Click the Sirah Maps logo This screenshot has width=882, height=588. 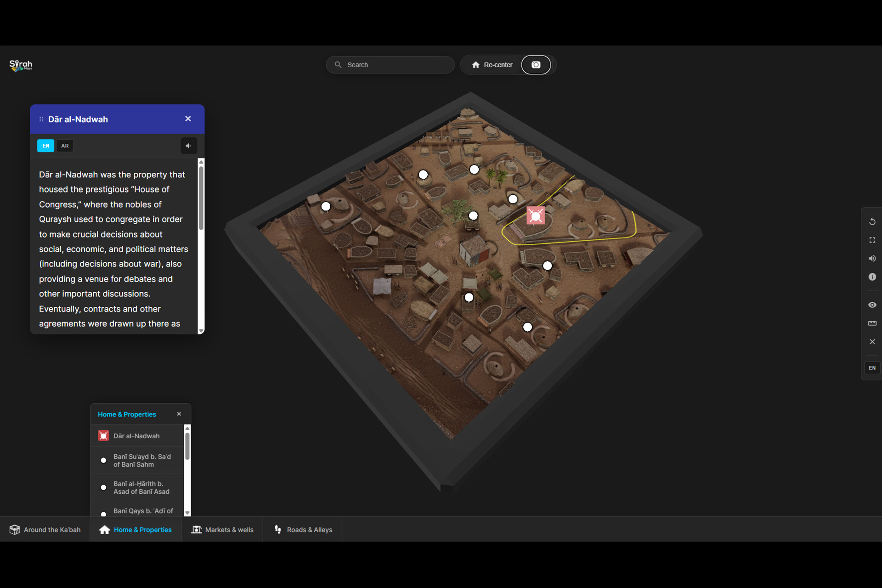21,65
